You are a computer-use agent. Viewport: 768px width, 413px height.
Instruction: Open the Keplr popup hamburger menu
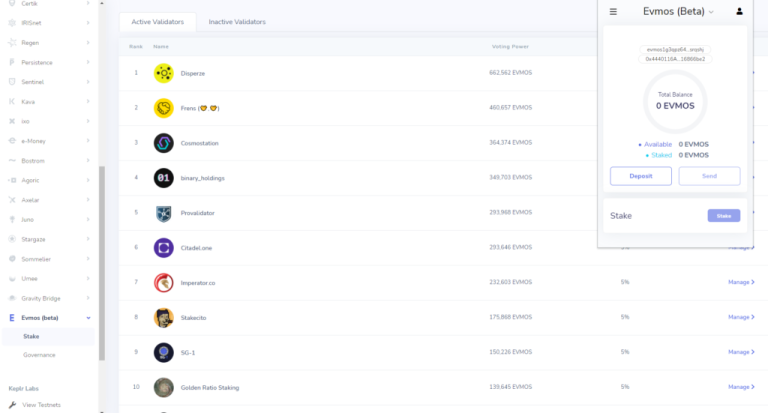click(613, 12)
